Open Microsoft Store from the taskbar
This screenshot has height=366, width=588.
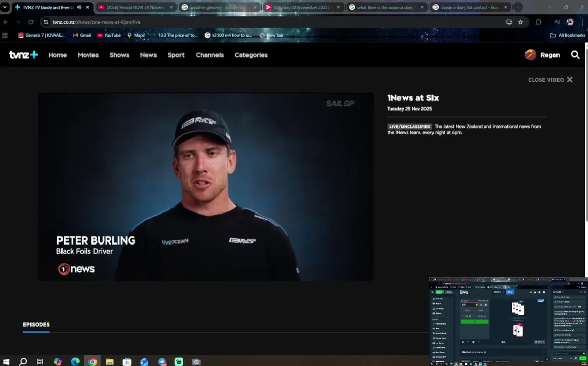pyautogui.click(x=127, y=362)
